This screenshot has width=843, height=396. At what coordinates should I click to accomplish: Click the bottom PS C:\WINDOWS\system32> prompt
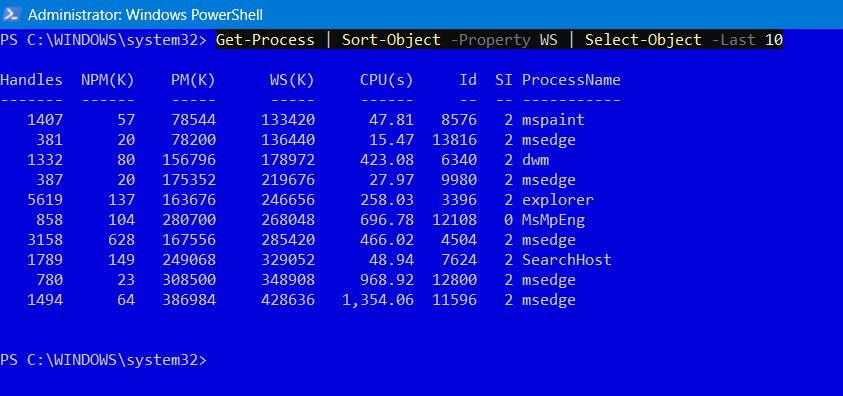click(103, 360)
